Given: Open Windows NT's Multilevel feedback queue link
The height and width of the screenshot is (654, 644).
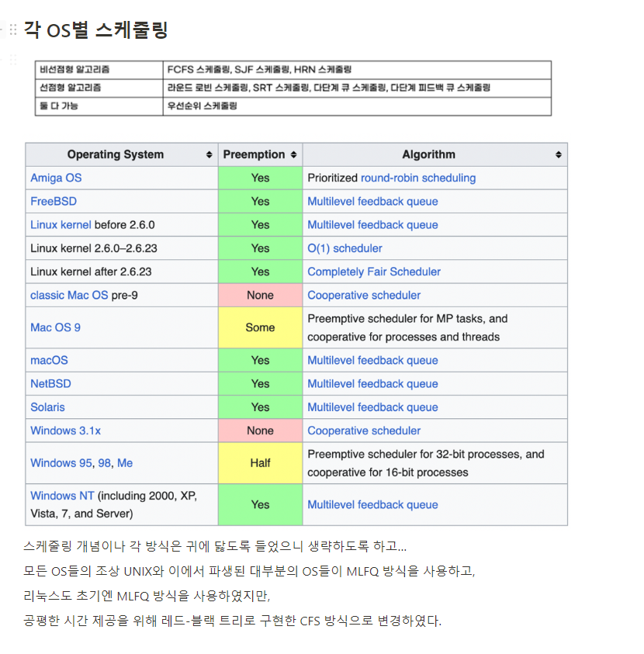Looking at the screenshot, I should (x=372, y=505).
